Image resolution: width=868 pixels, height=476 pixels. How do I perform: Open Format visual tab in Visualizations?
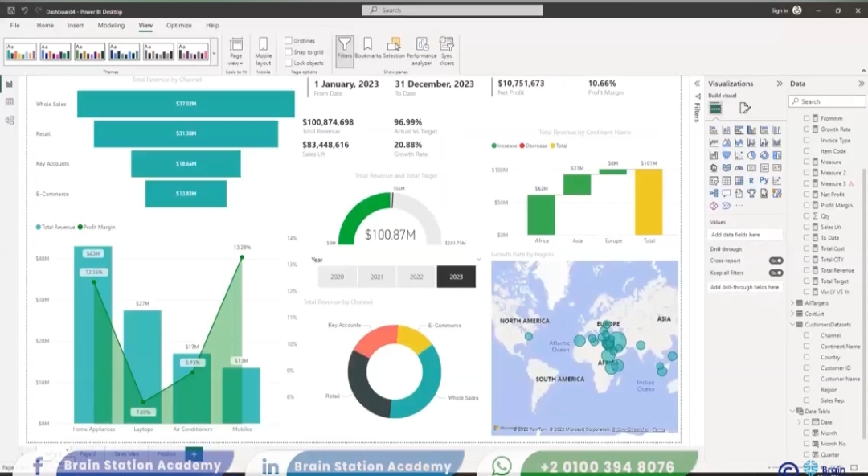(x=745, y=108)
